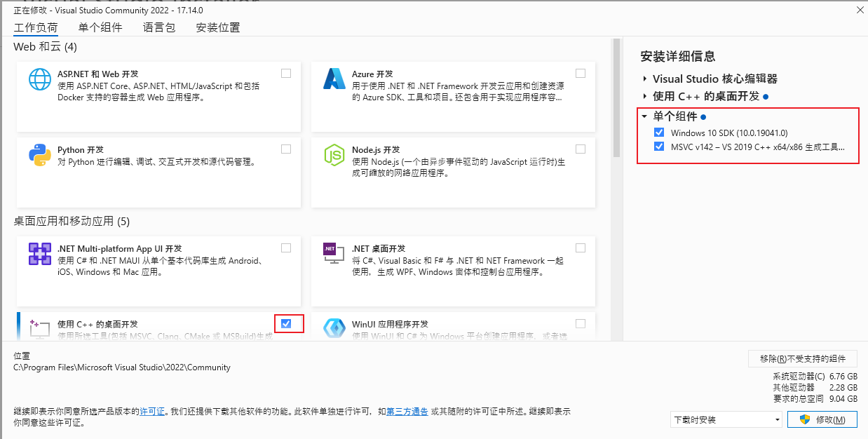Select the Python 开发 workload card title

pos(81,149)
